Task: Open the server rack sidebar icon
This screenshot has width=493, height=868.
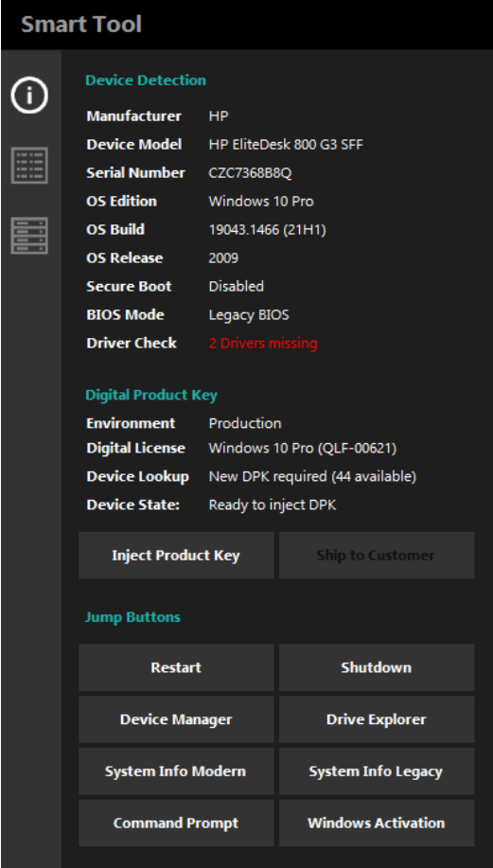Action: (29, 236)
